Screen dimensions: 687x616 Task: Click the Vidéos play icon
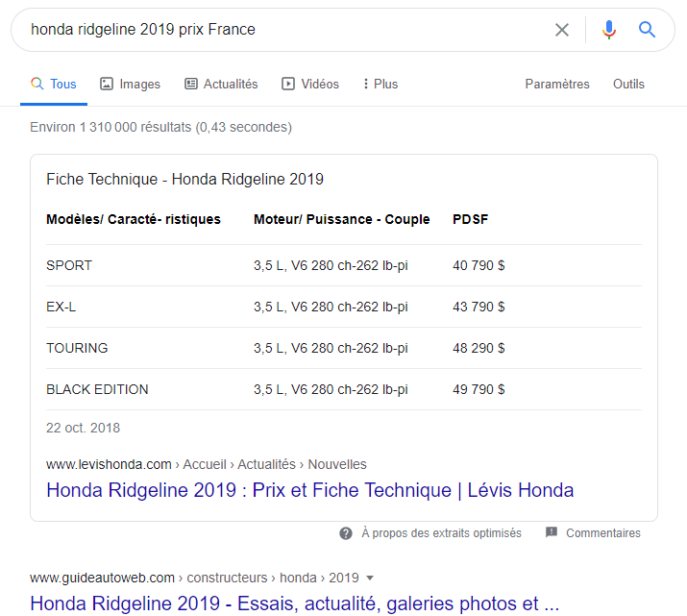(x=288, y=84)
